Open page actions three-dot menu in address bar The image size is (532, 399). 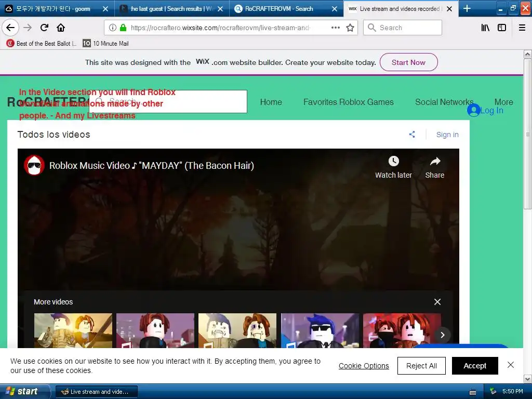point(335,28)
